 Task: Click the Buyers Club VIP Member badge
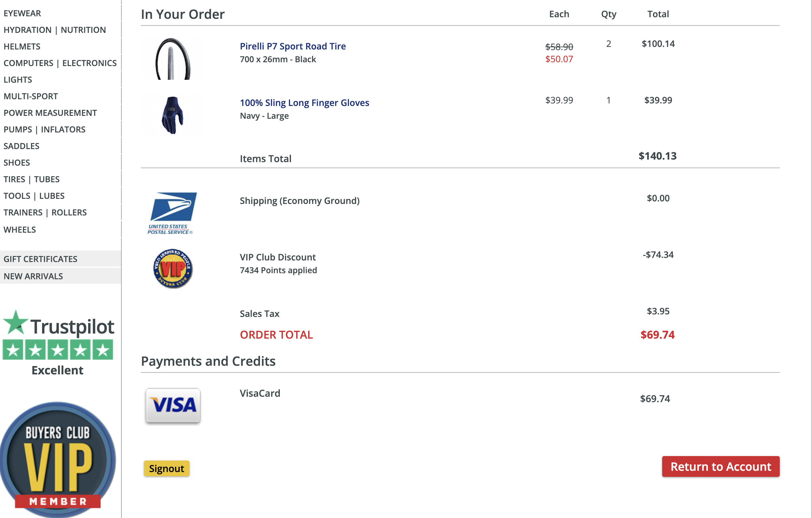[x=58, y=460]
